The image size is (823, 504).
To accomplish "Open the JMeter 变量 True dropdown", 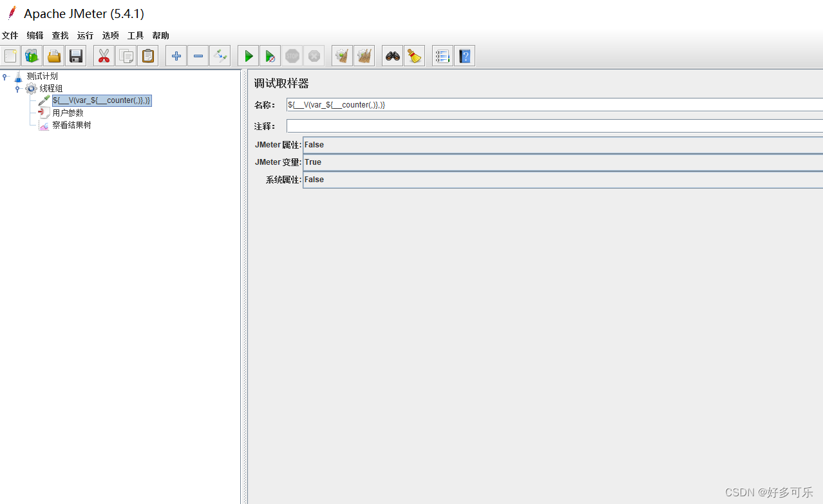I will [563, 162].
